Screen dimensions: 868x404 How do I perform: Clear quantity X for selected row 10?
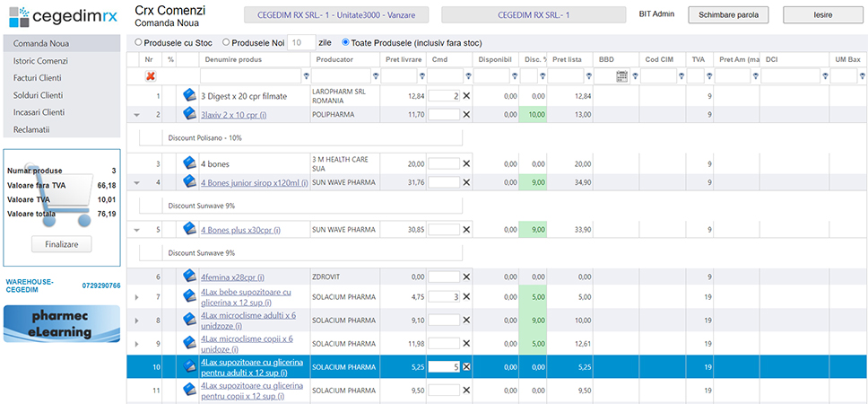point(466,367)
